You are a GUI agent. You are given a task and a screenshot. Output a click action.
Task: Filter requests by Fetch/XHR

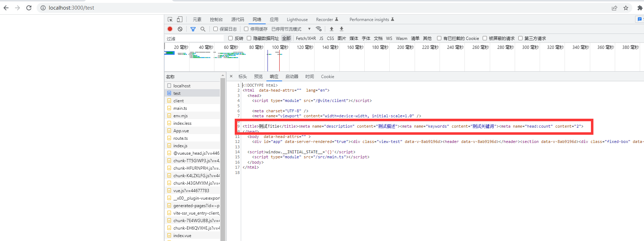pos(306,38)
